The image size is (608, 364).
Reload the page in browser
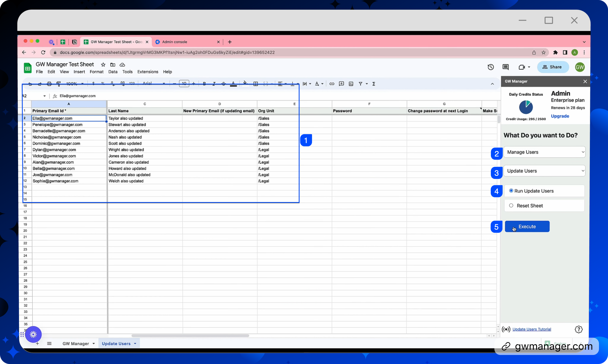43,52
